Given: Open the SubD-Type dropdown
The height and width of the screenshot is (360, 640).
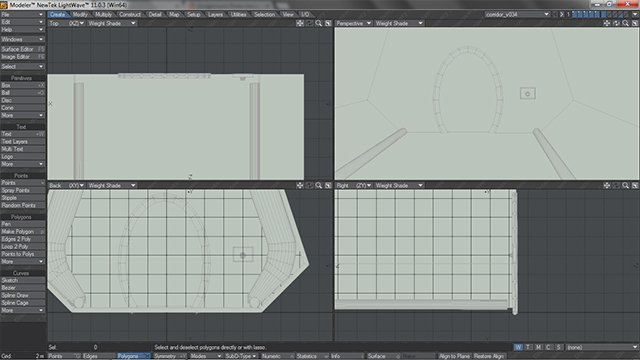Looking at the screenshot, I should pos(240,356).
